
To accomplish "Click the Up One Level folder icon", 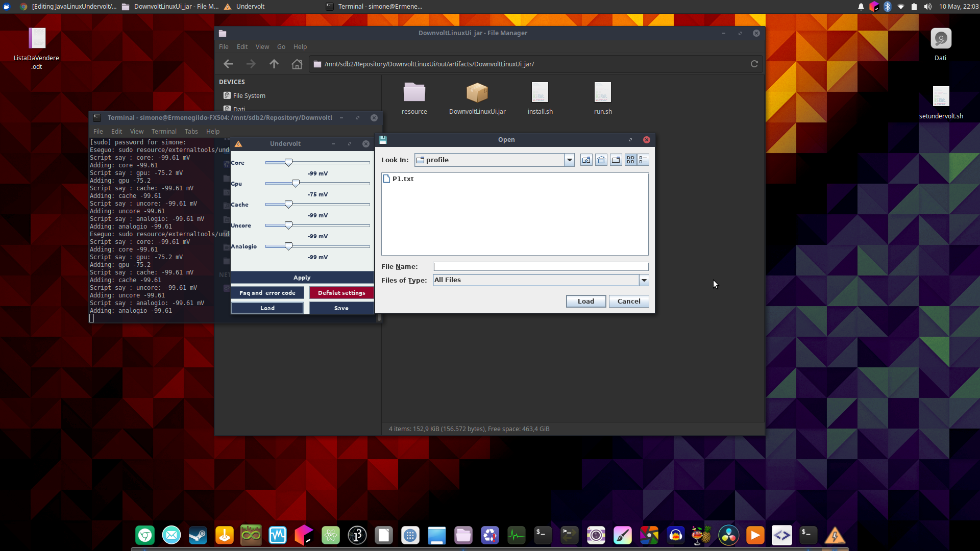I will tap(586, 160).
